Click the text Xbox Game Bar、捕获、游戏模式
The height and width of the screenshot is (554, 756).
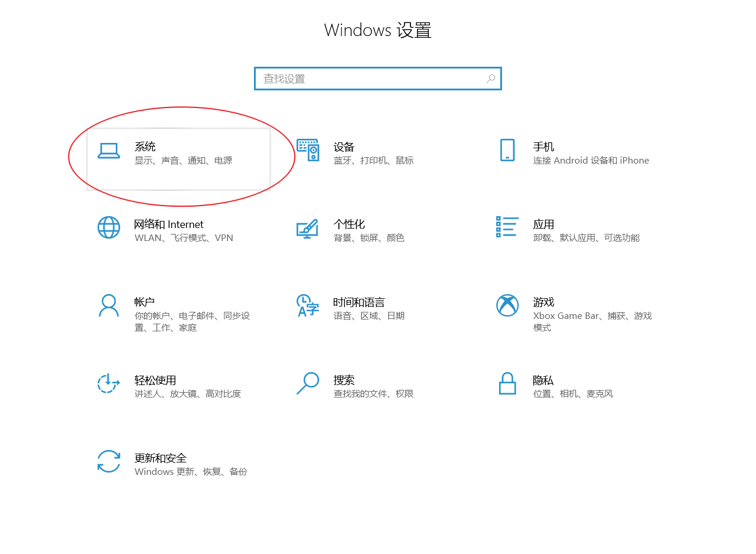click(x=592, y=322)
